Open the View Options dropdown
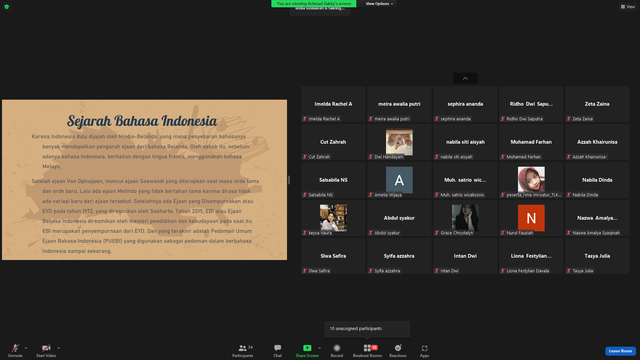This screenshot has height=360, width=640. tap(379, 4)
